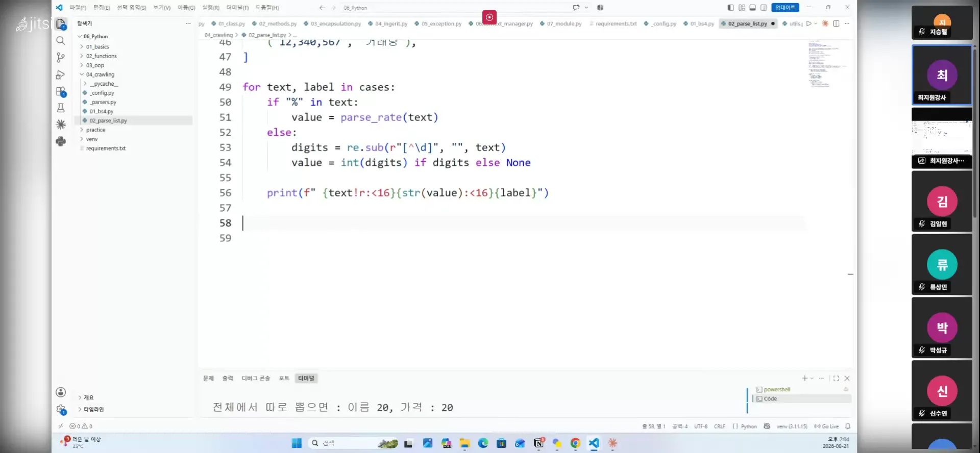Screen dimensions: 980x453
Task: Click the red recording indicator icon
Action: [489, 17]
